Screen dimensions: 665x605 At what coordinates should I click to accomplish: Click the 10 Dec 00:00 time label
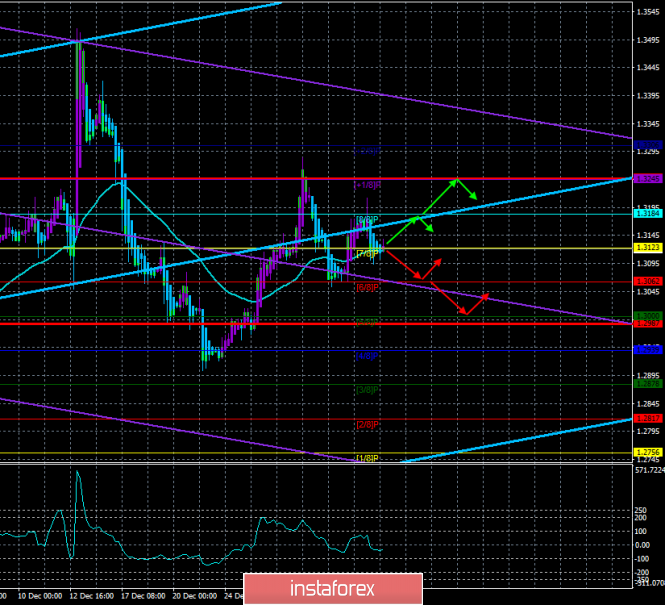40,596
